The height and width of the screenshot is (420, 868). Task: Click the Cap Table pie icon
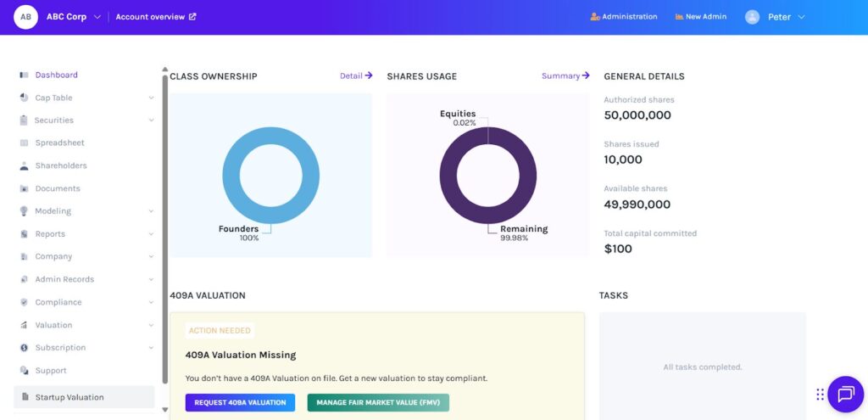point(25,98)
